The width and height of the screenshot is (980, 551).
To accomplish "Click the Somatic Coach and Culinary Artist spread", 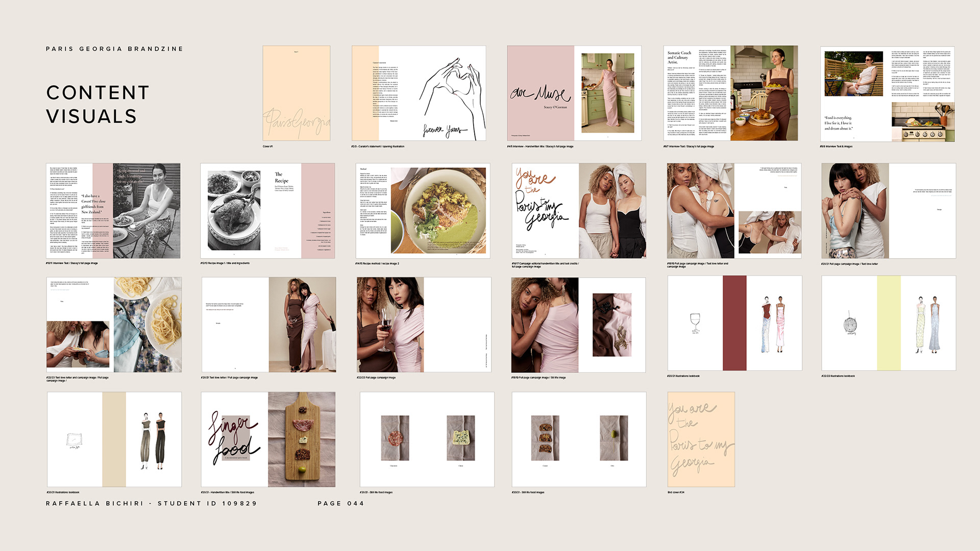I will click(x=730, y=93).
